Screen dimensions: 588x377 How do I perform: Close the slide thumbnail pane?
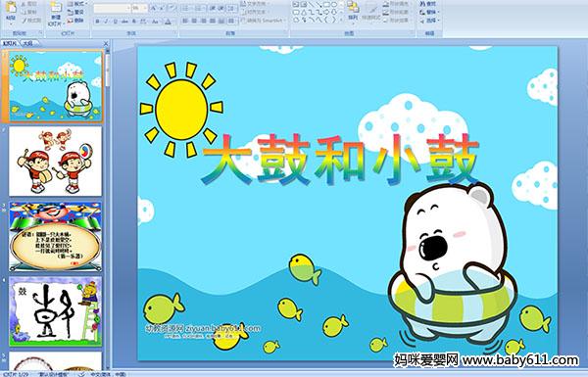[106, 43]
